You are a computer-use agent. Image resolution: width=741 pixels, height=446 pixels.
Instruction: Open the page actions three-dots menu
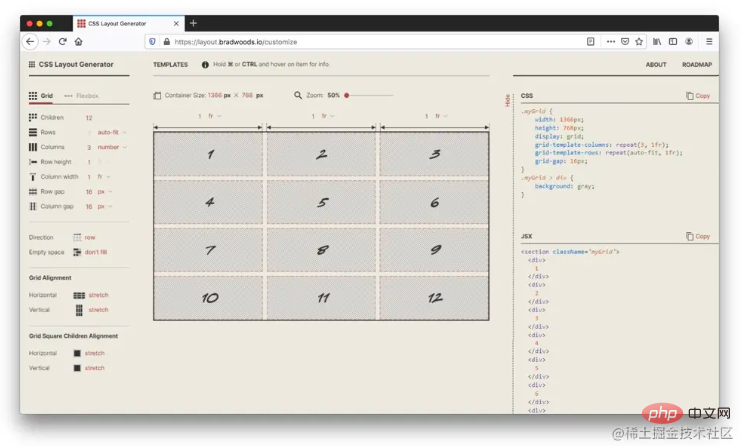pos(611,42)
